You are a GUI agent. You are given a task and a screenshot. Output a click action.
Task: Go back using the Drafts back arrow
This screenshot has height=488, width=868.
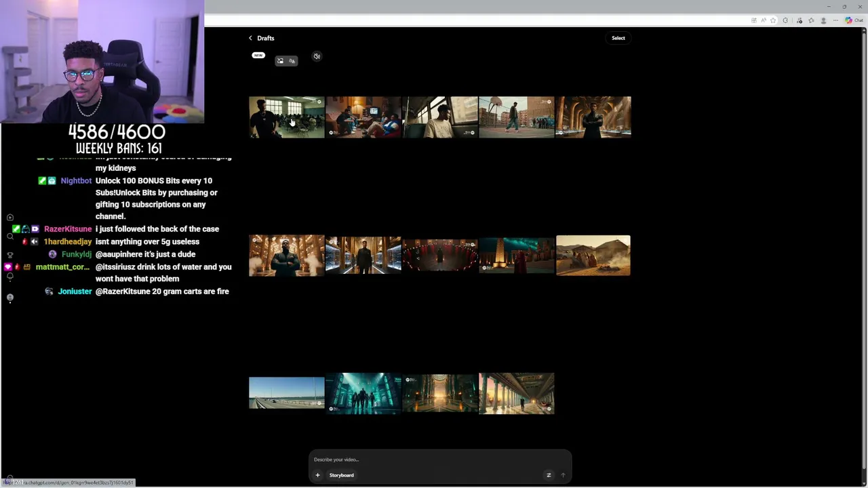point(250,38)
